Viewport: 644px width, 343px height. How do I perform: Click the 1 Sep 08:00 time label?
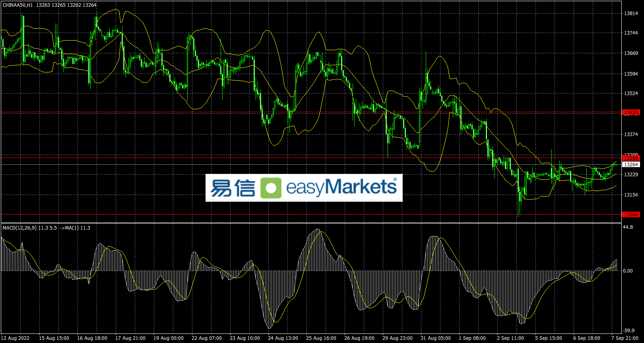point(472,338)
